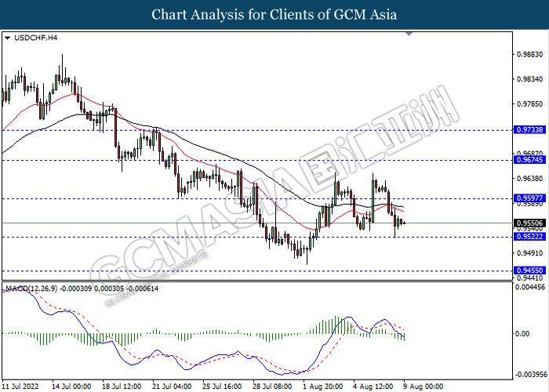Click the current price label 0.95506
Image resolution: width=549 pixels, height=392 pixels.
pyautogui.click(x=529, y=223)
